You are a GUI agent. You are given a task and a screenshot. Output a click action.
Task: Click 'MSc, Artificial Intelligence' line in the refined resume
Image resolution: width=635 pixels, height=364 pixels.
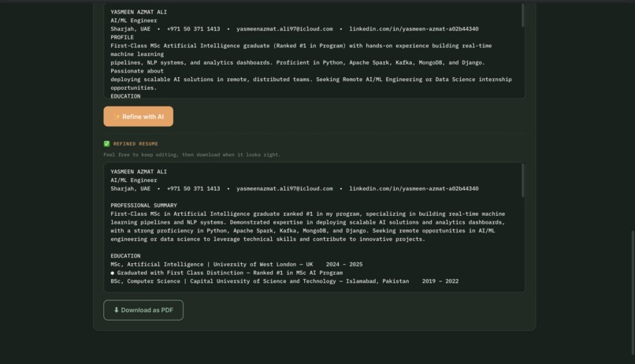coord(236,265)
